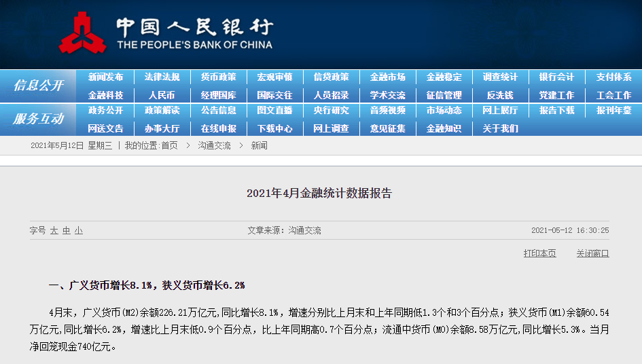Click the 关闭窗口 close window link
This screenshot has height=364, width=642.
(x=593, y=253)
